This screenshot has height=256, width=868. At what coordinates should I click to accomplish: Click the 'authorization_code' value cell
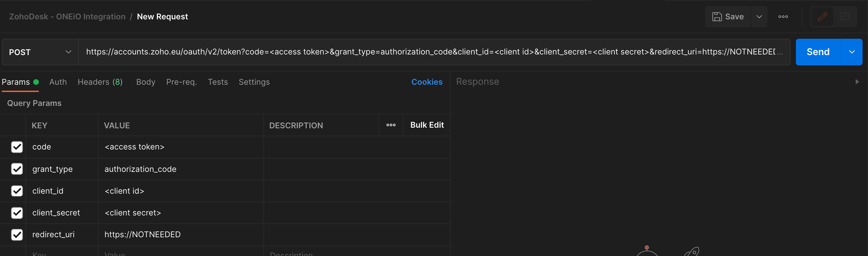click(181, 169)
